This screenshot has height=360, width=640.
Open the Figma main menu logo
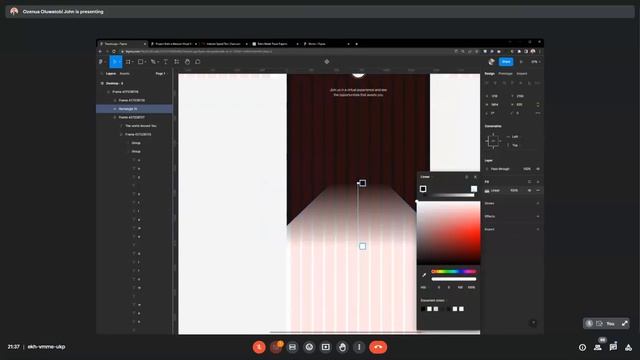101,62
